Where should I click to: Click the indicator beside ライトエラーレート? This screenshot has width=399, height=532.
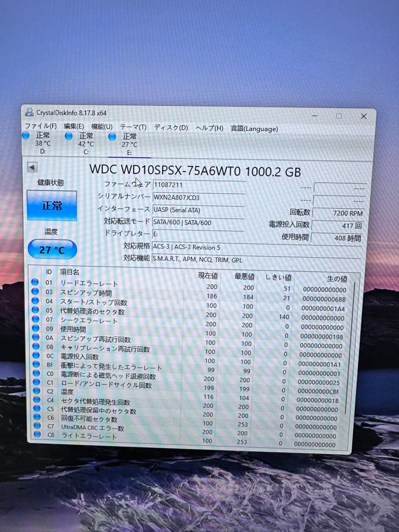pyautogui.click(x=34, y=435)
